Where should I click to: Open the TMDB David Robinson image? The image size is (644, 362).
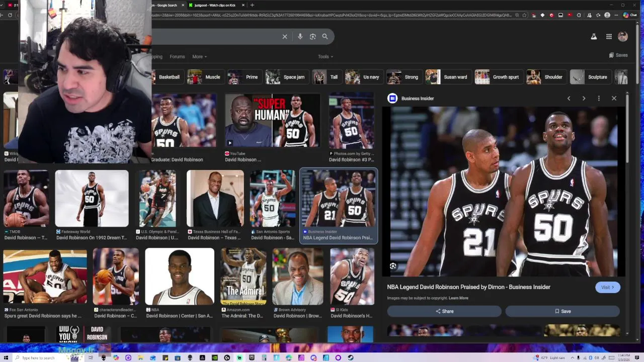(26, 199)
